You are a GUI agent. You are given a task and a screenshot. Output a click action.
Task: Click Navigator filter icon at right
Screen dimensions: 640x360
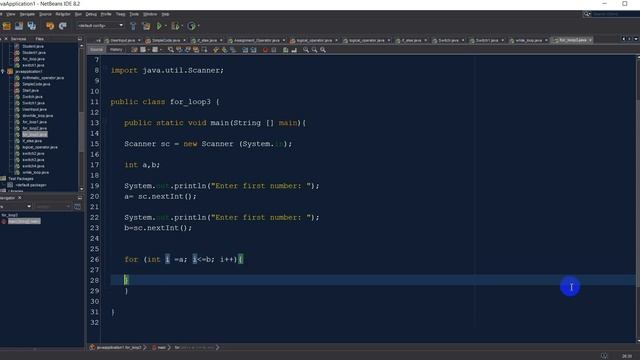(x=77, y=207)
